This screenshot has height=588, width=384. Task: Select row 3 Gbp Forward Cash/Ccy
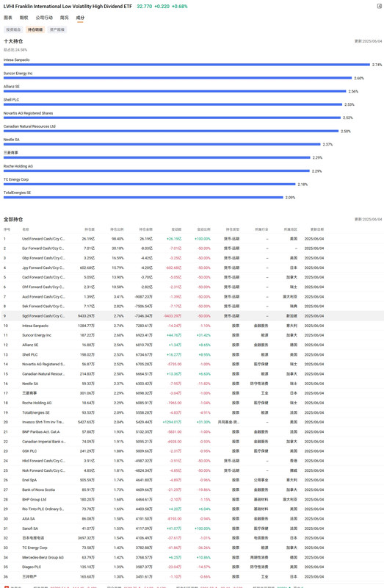tap(192, 258)
